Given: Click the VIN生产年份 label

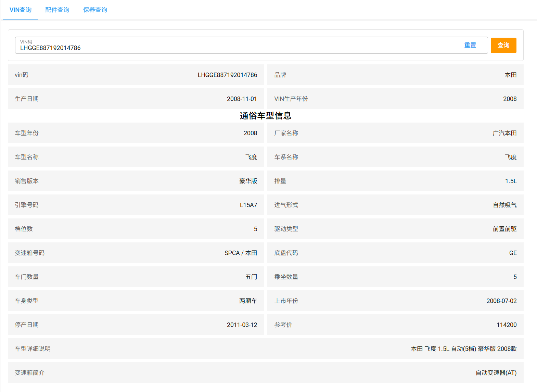Looking at the screenshot, I should click(291, 99).
